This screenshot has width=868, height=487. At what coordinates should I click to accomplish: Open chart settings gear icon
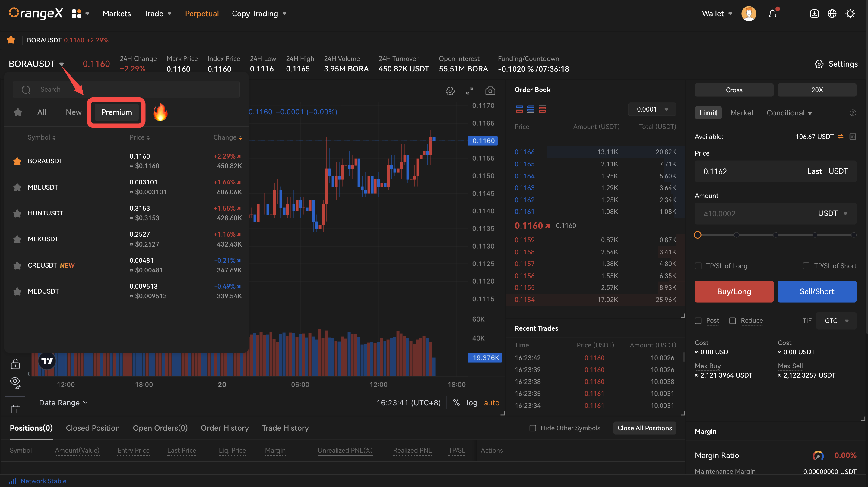point(450,91)
